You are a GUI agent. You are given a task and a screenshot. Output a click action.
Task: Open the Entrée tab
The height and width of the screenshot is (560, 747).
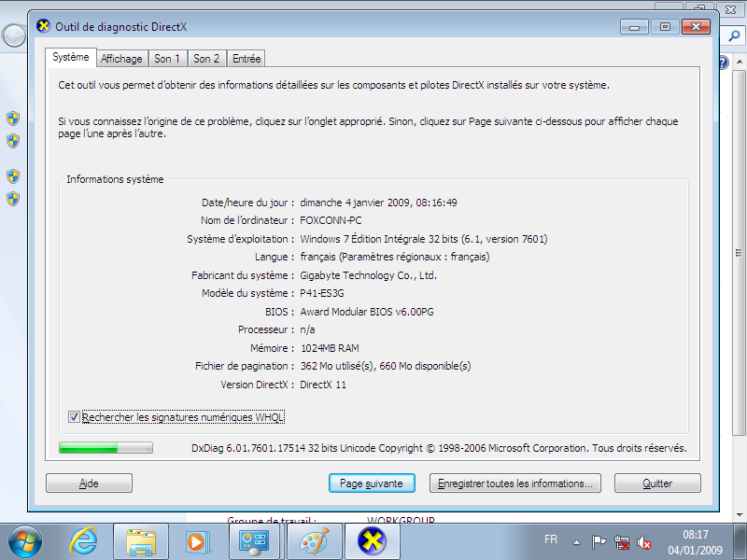pyautogui.click(x=247, y=59)
